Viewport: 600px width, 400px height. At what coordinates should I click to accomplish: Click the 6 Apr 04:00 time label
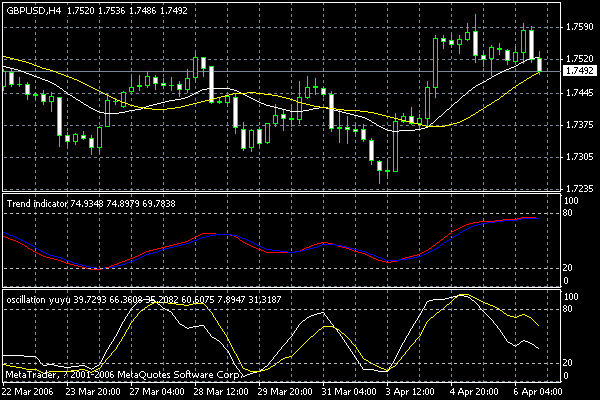point(538,392)
